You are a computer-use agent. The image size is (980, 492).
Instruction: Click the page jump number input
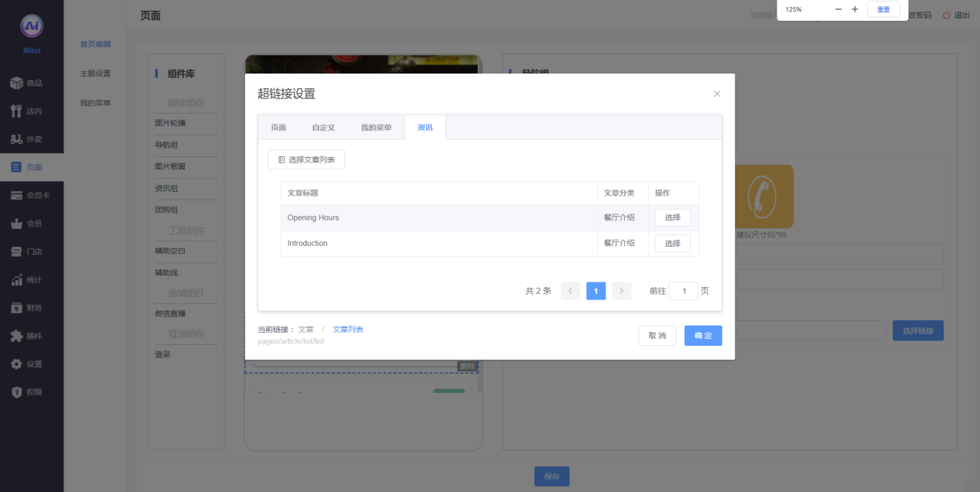(683, 291)
